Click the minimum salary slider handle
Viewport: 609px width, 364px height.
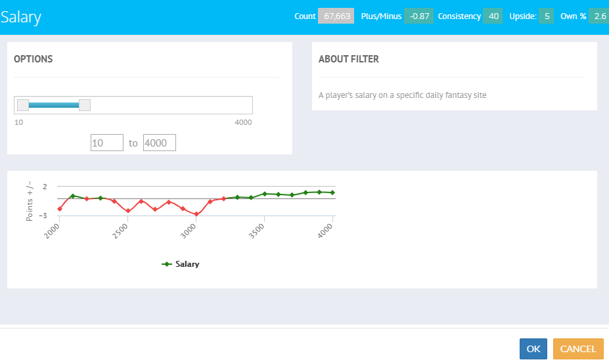click(23, 105)
